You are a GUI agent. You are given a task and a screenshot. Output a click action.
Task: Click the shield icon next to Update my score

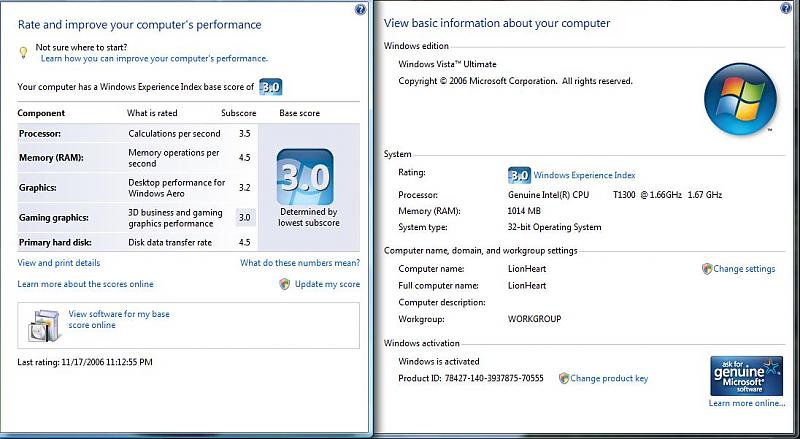pyautogui.click(x=285, y=284)
